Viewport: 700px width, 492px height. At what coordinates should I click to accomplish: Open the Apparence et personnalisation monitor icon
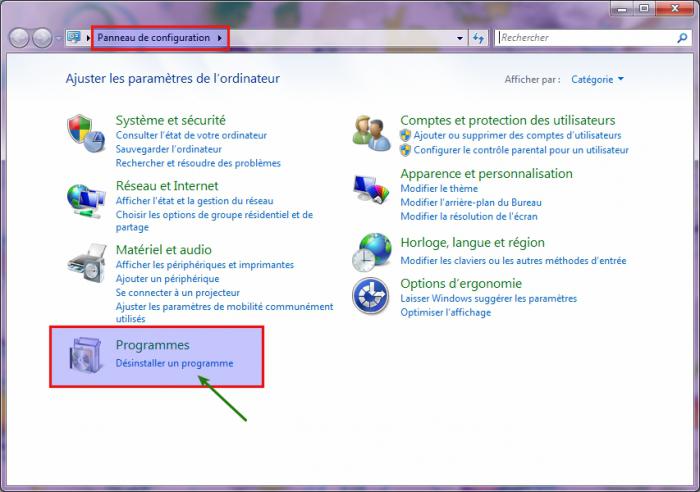tap(371, 189)
